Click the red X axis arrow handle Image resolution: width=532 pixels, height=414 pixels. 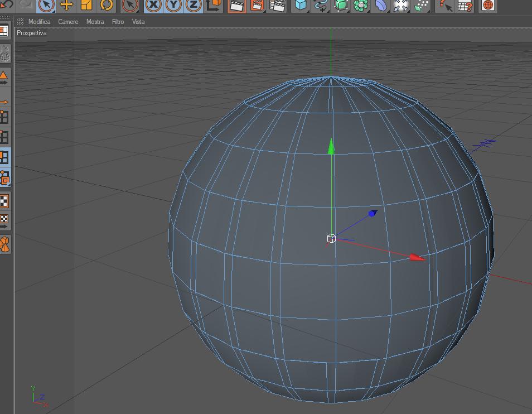click(x=417, y=258)
